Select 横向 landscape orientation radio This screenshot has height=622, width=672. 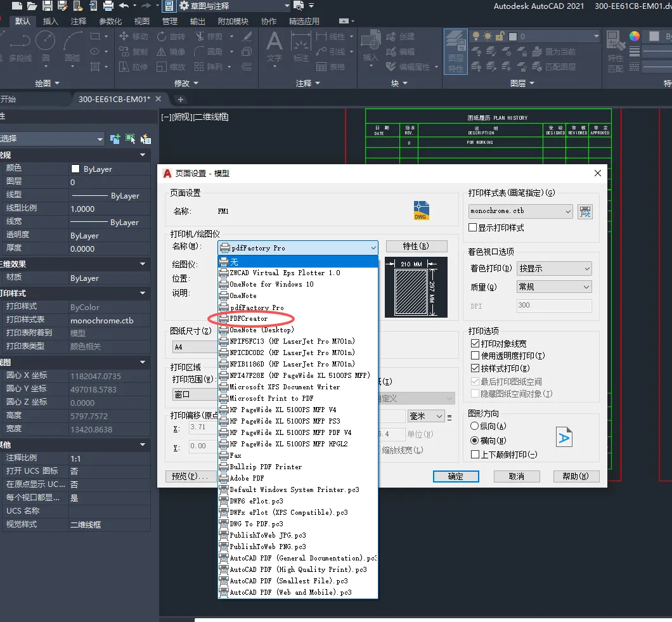pos(474,440)
